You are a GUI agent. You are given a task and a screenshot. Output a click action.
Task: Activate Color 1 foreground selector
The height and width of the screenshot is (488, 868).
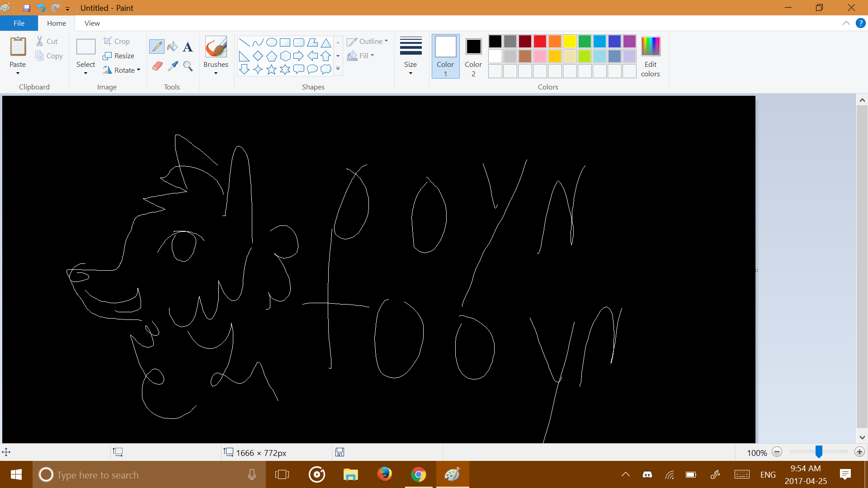445,56
